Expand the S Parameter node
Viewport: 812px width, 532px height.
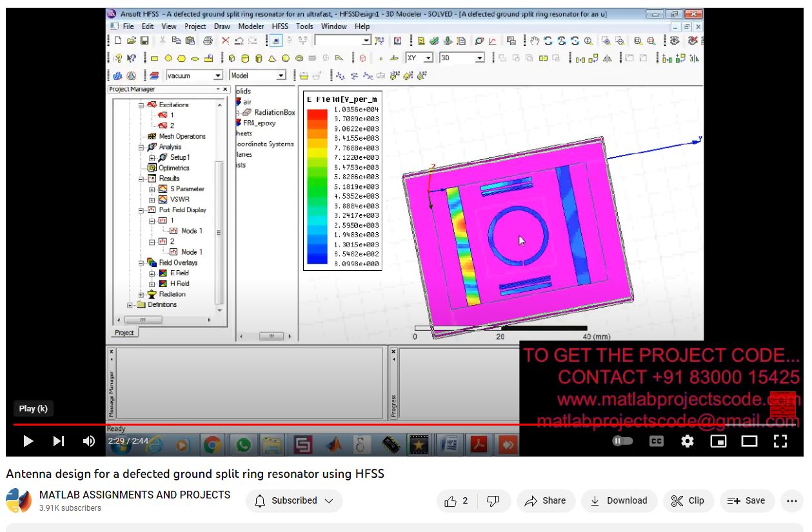pyautogui.click(x=152, y=189)
